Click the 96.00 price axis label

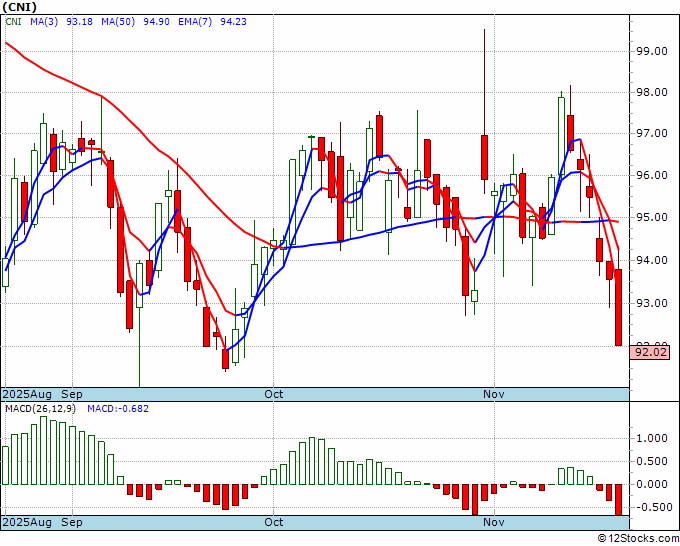(651, 175)
